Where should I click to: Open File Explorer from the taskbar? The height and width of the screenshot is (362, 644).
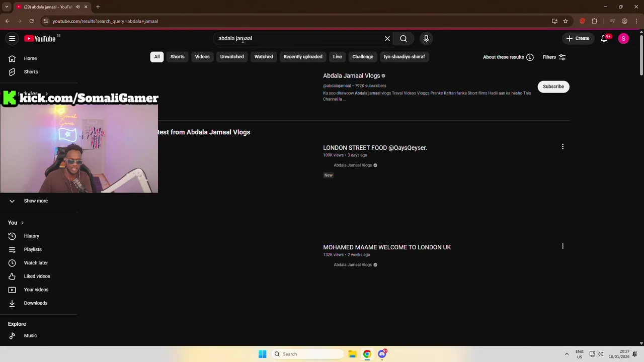(x=352, y=354)
